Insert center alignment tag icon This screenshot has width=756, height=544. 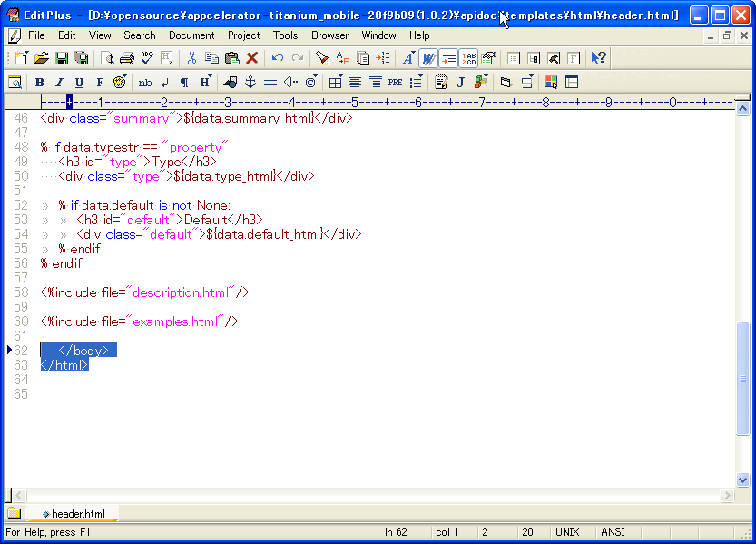tap(355, 83)
